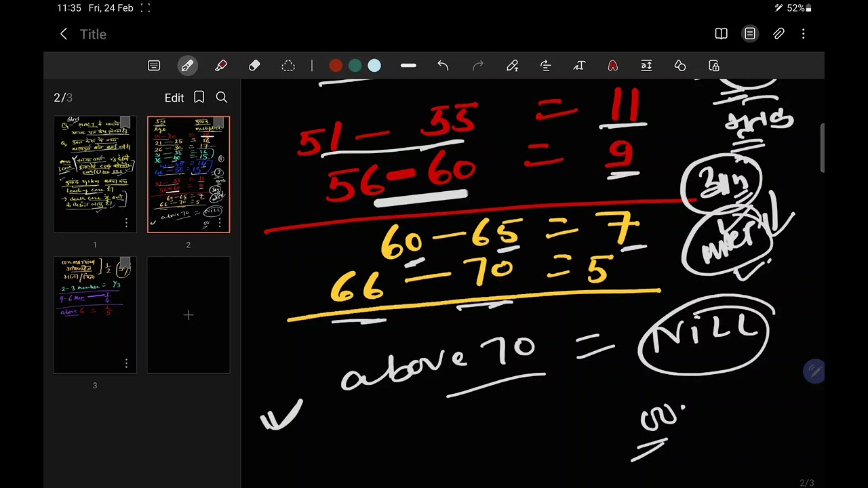The height and width of the screenshot is (488, 868).
Task: Choose the light blue pen color
Action: [374, 66]
